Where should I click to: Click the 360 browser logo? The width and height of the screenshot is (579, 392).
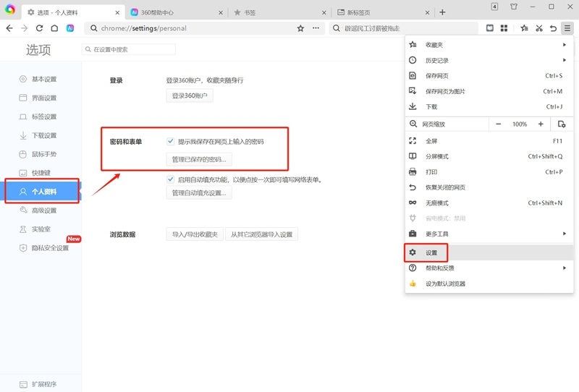point(10,9)
